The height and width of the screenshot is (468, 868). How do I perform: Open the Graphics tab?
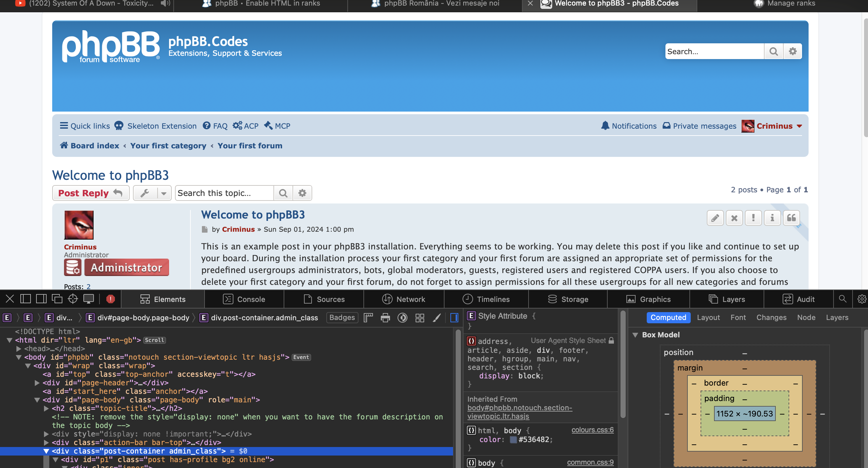[x=648, y=299]
